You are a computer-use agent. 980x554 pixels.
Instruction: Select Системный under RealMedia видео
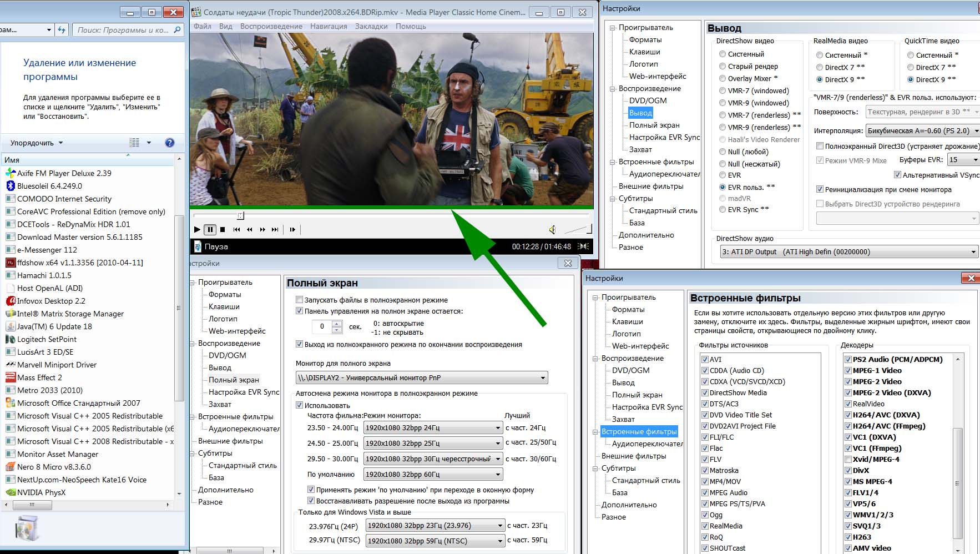820,55
